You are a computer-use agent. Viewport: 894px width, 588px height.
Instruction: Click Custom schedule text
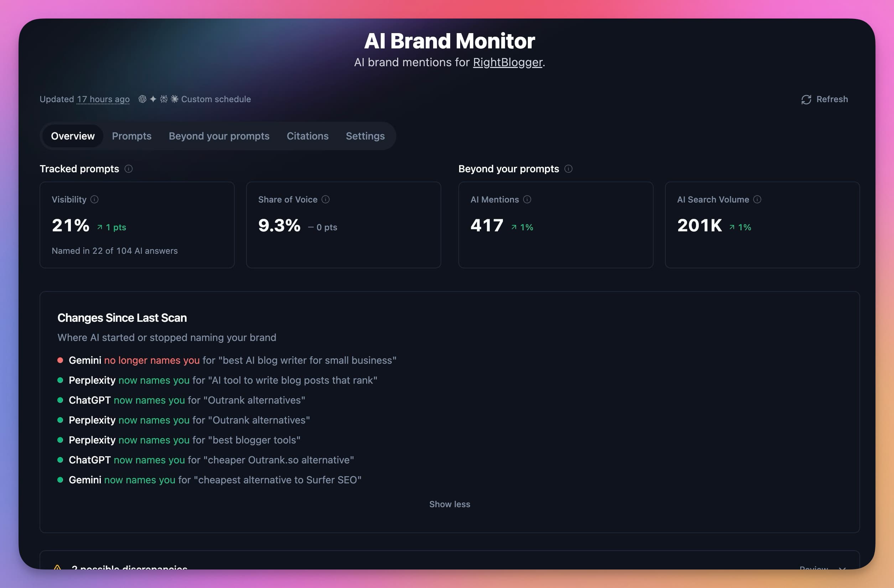coord(216,99)
